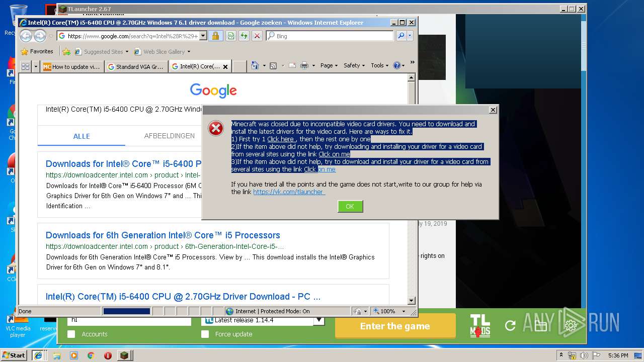Viewport: 644px width, 362px height.
Task: Show more command bar items chevron
Action: [x=412, y=62]
